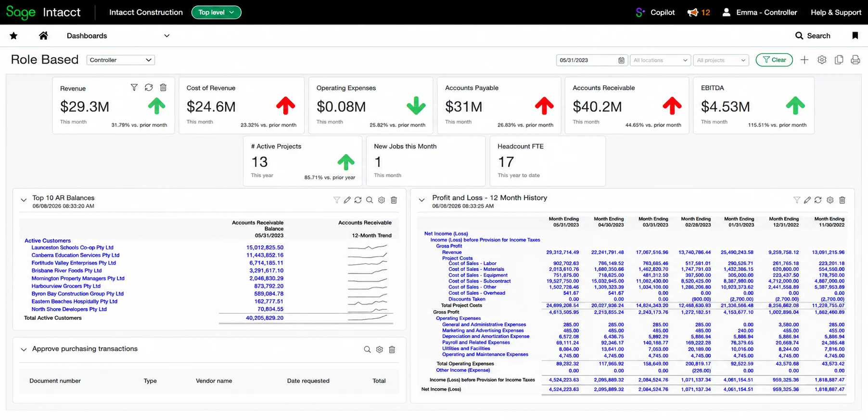Screen dimensions: 868x420
Task: Click the Document number column header
Action: click(x=55, y=381)
